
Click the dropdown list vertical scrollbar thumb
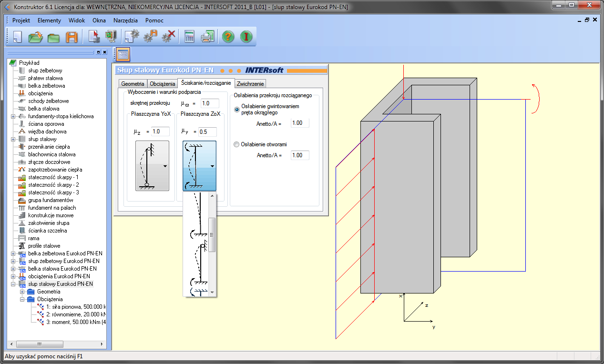tap(213, 234)
